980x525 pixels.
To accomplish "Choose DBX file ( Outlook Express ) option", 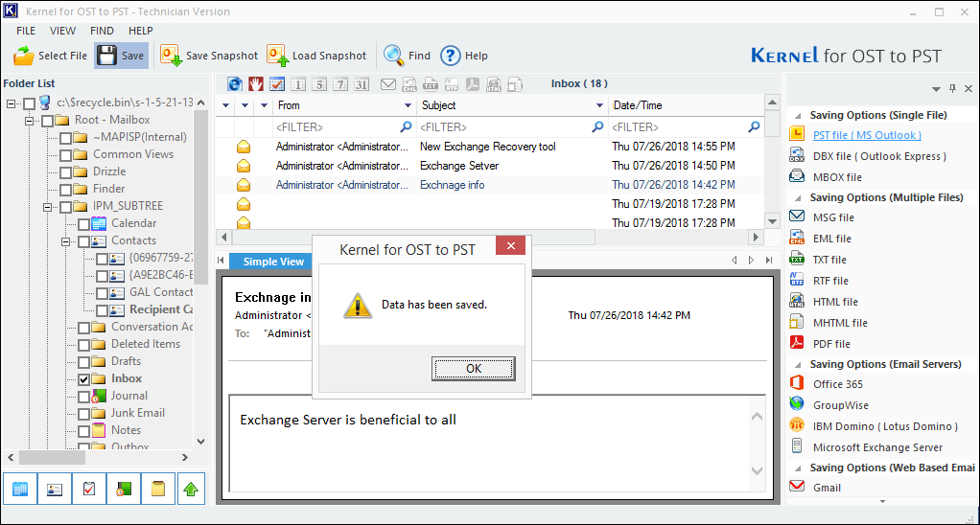I will coord(879,156).
